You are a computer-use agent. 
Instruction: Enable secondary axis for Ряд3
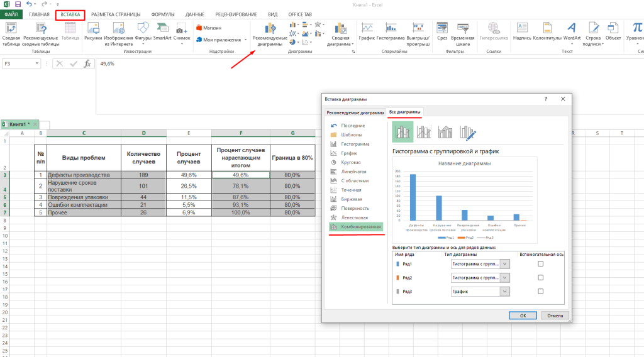pos(540,292)
